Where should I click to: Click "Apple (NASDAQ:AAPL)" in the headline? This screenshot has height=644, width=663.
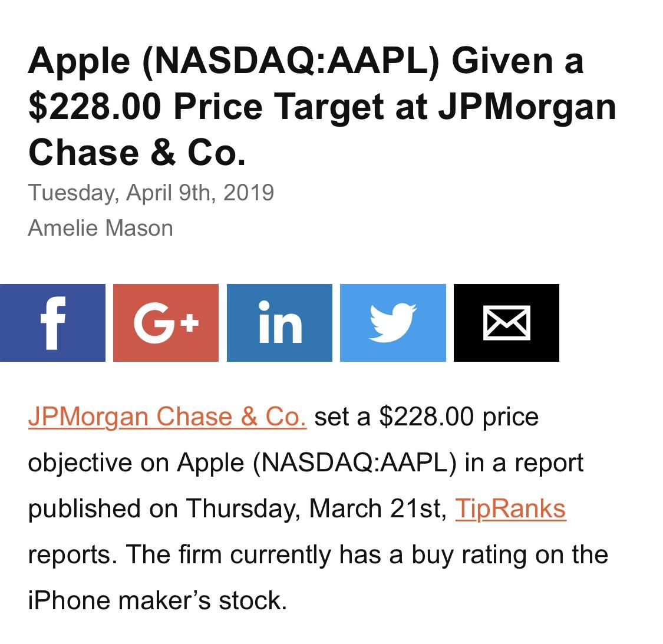point(233,61)
